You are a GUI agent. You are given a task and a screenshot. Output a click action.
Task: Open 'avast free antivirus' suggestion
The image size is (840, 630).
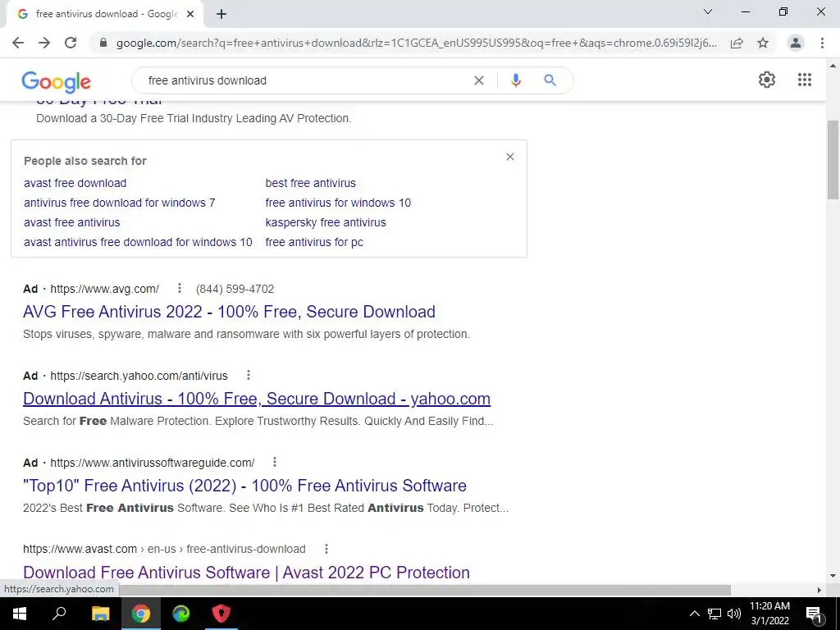72,222
